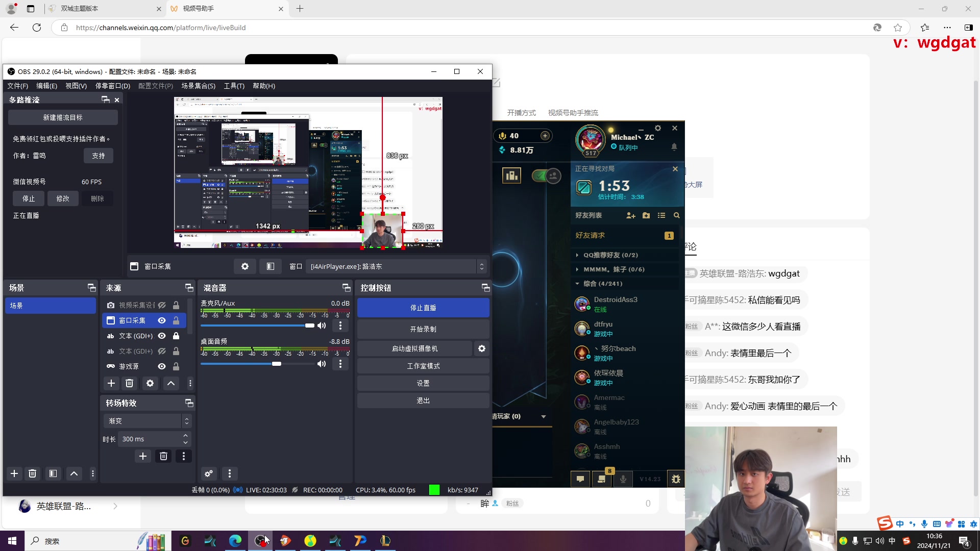Click the 开始录制 button
The height and width of the screenshot is (551, 980).
[x=423, y=329]
